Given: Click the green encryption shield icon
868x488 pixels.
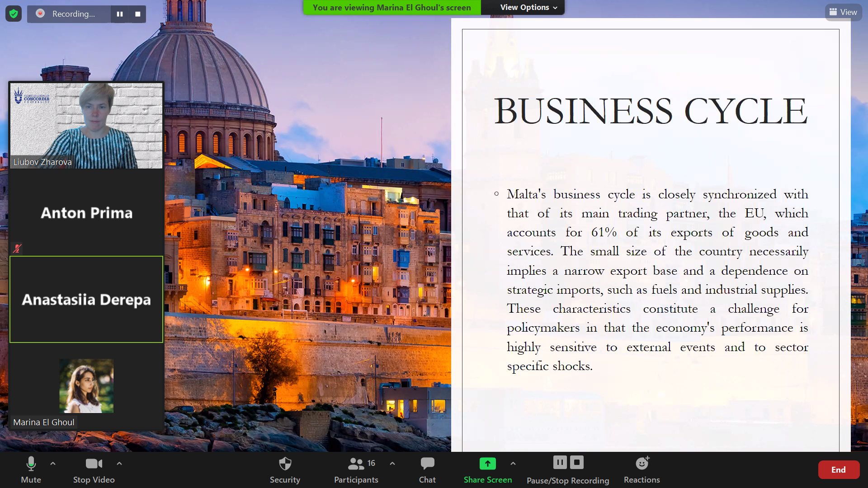Looking at the screenshot, I should pyautogui.click(x=14, y=14).
